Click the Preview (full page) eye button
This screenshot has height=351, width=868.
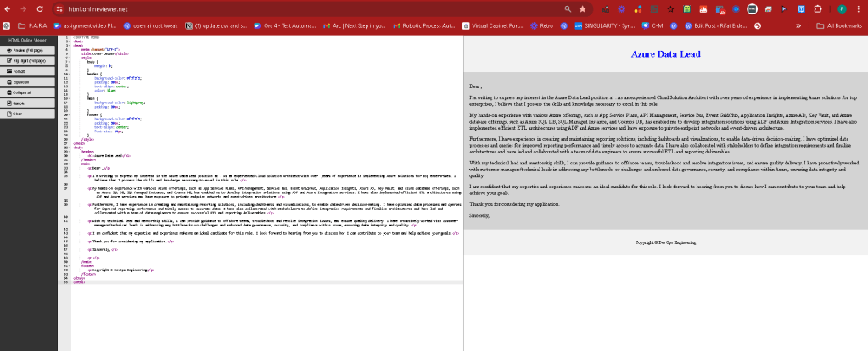tap(28, 50)
